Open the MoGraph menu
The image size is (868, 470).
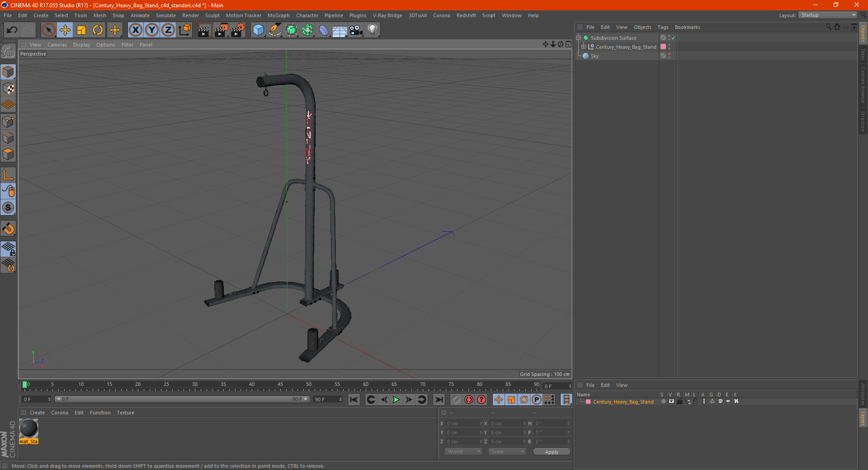click(x=278, y=15)
